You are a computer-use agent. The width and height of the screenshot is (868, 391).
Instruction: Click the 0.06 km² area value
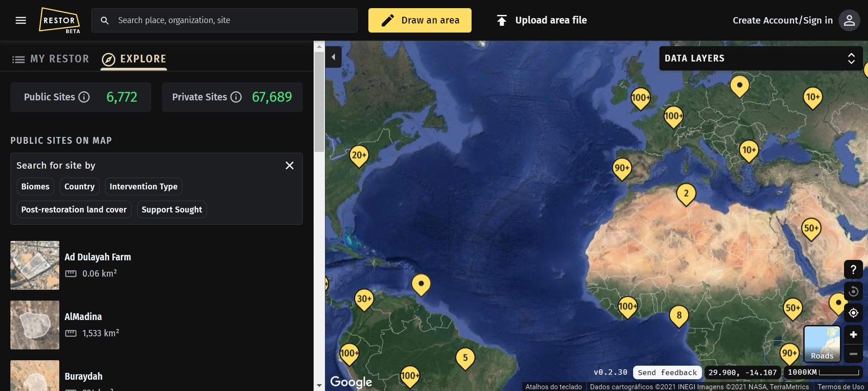[x=100, y=273]
